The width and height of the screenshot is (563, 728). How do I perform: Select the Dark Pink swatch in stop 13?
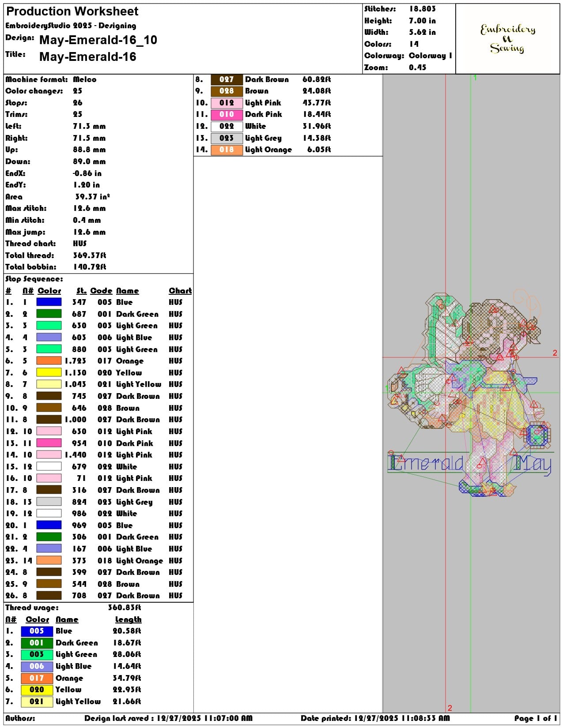[x=49, y=443]
